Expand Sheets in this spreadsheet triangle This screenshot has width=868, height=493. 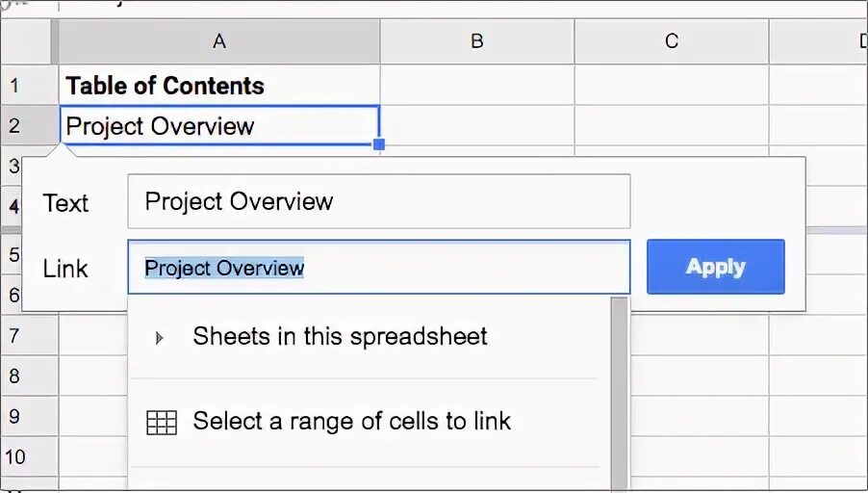click(160, 338)
